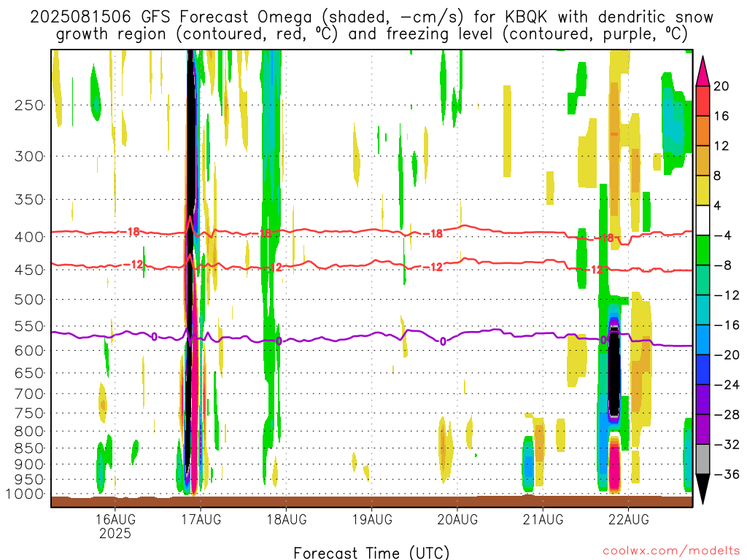Click the white -4-to-4 colorbar segment
Screen dimensions: 747x560
(703, 220)
